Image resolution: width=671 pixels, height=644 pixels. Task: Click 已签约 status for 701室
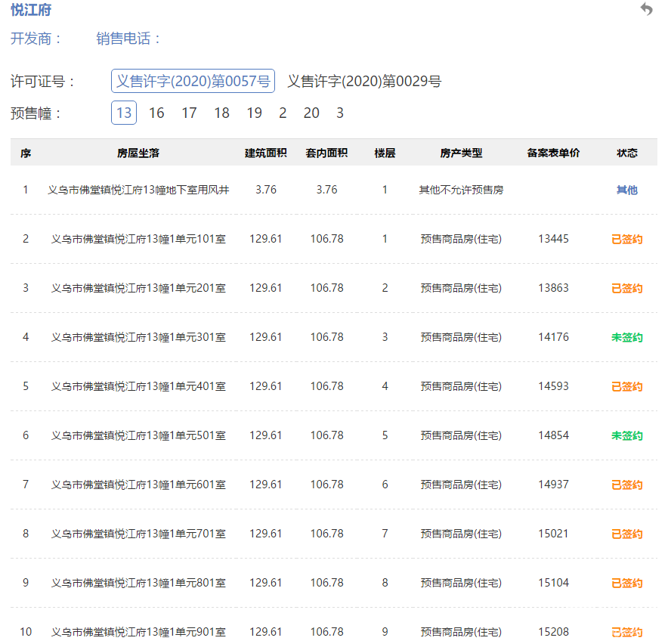627,534
